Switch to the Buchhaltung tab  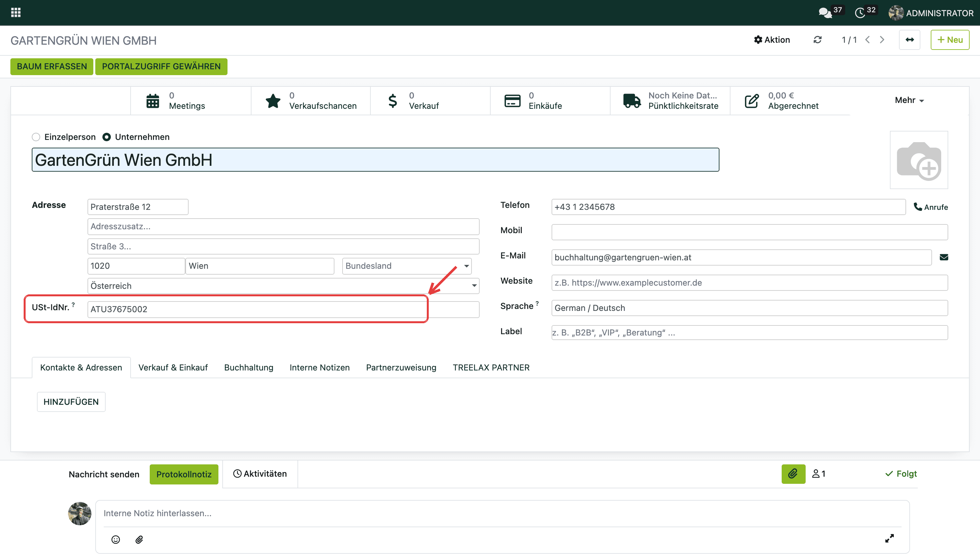(249, 368)
